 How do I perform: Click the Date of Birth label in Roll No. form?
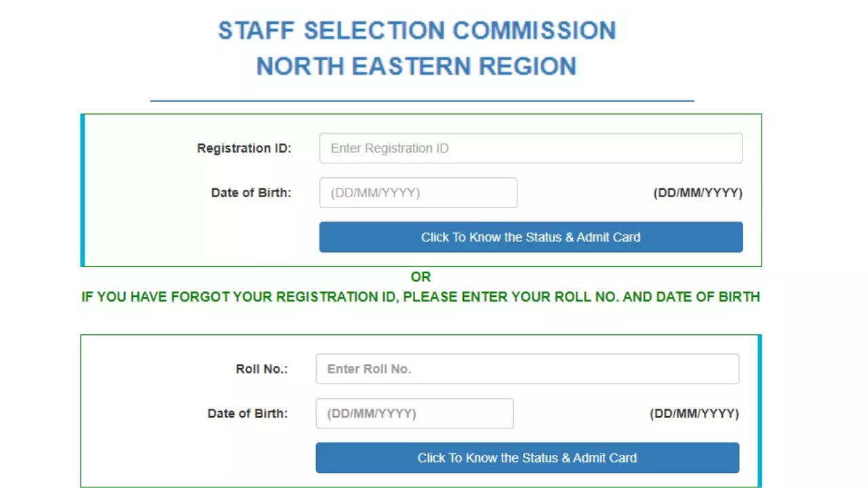(248, 413)
